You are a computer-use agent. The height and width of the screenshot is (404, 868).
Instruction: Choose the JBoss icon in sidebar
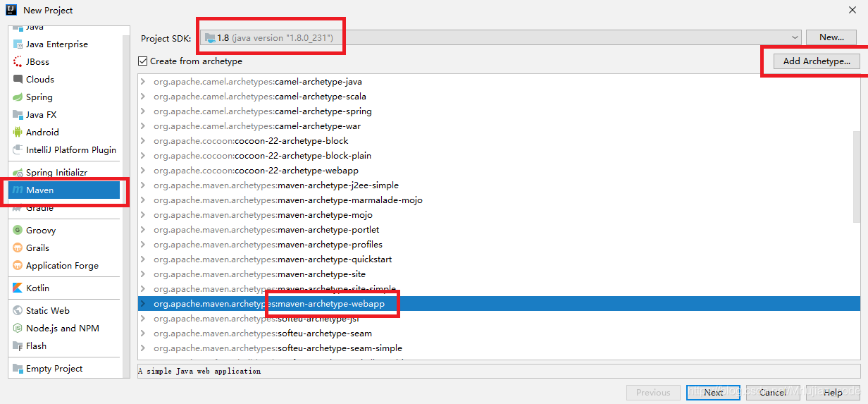[x=18, y=62]
